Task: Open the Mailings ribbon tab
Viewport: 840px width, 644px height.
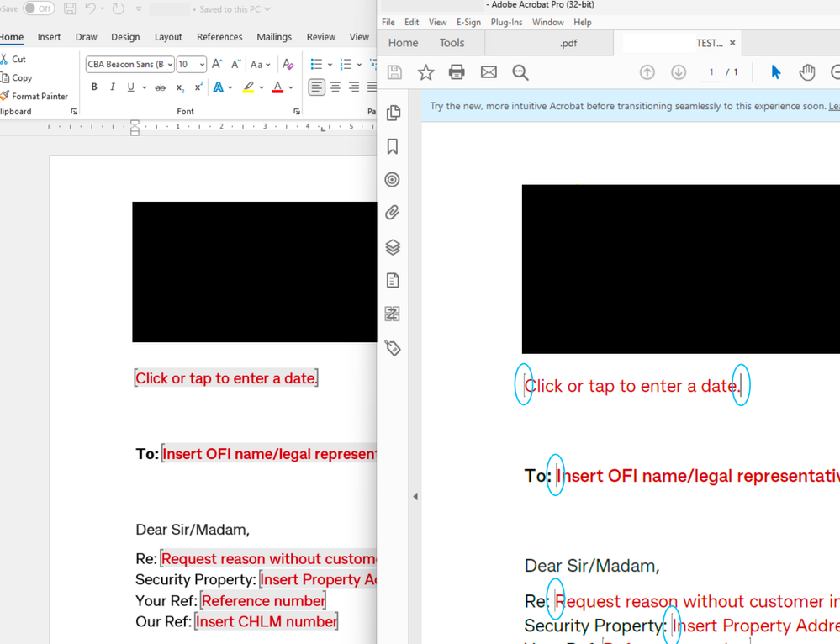Action: (x=274, y=37)
